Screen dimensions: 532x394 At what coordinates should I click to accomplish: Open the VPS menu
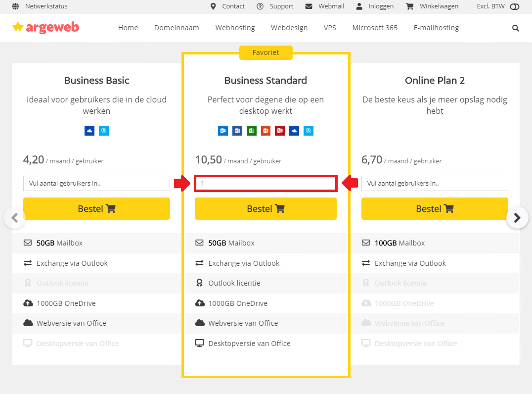(330, 28)
